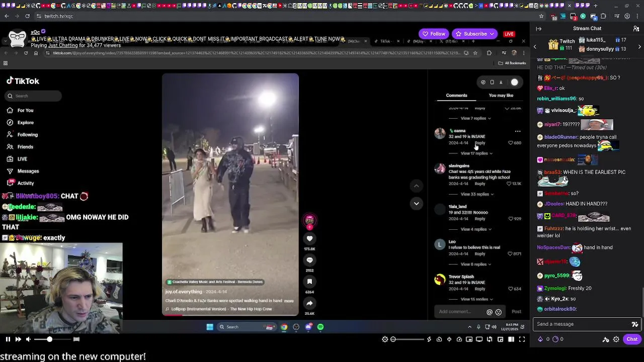644x362 pixels.
Task: Expand View 33 replies
Action: tap(477, 194)
